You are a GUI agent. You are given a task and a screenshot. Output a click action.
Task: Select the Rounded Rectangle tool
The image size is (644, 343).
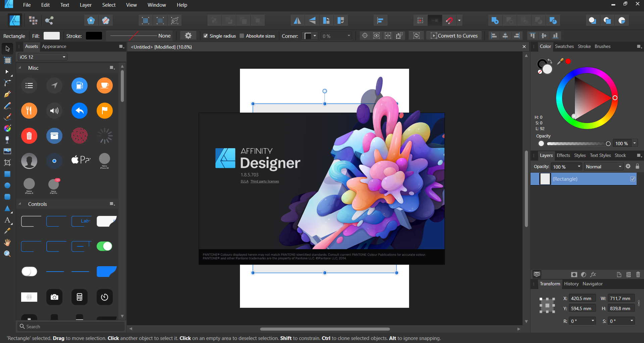[x=7, y=197]
